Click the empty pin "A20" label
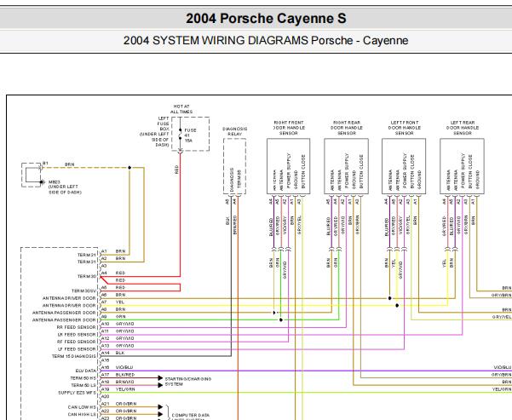 tap(105, 396)
